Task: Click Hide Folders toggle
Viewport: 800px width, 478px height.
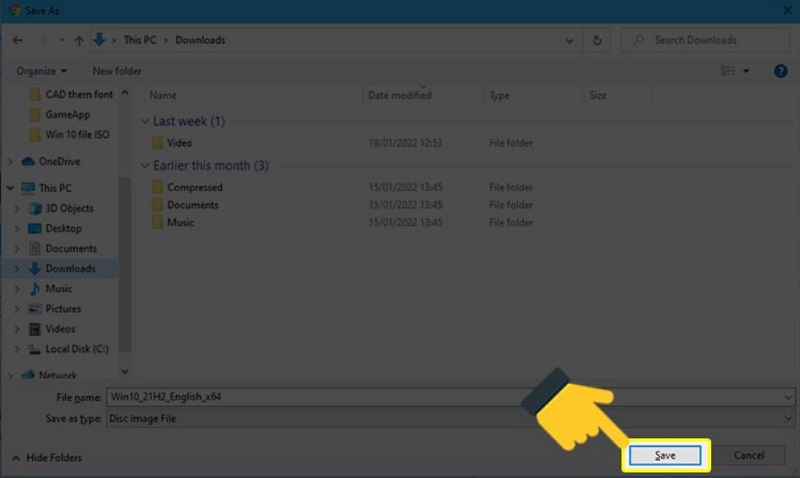Action: coord(47,458)
